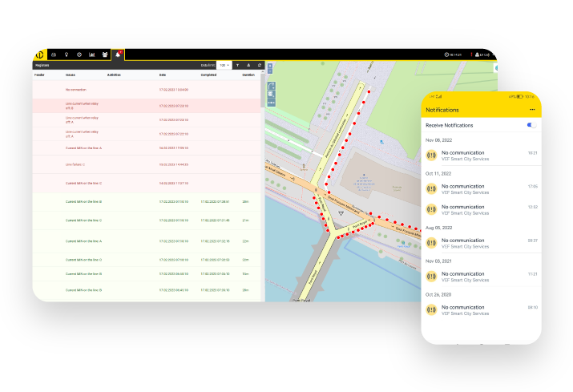Toggle the Receive Notifications switch
Image resolution: width=573 pixels, height=392 pixels.
click(x=531, y=125)
